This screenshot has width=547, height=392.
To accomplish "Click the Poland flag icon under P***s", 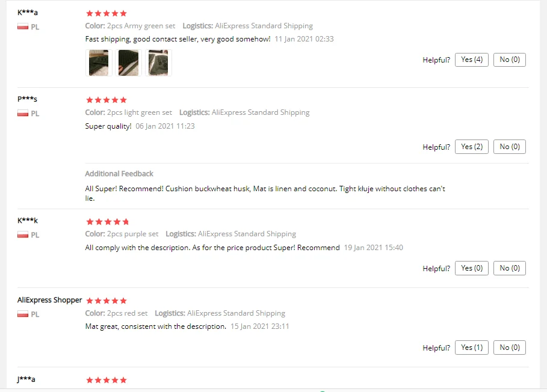I will click(23, 113).
